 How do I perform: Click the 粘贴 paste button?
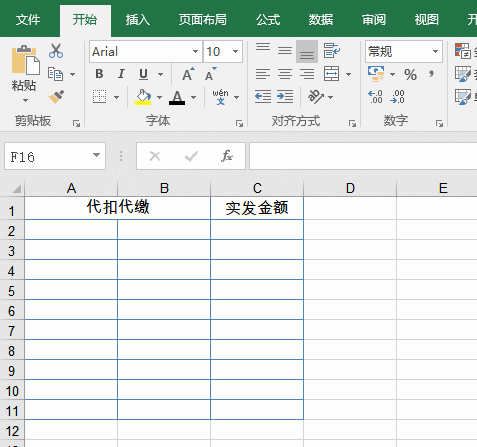[x=24, y=73]
